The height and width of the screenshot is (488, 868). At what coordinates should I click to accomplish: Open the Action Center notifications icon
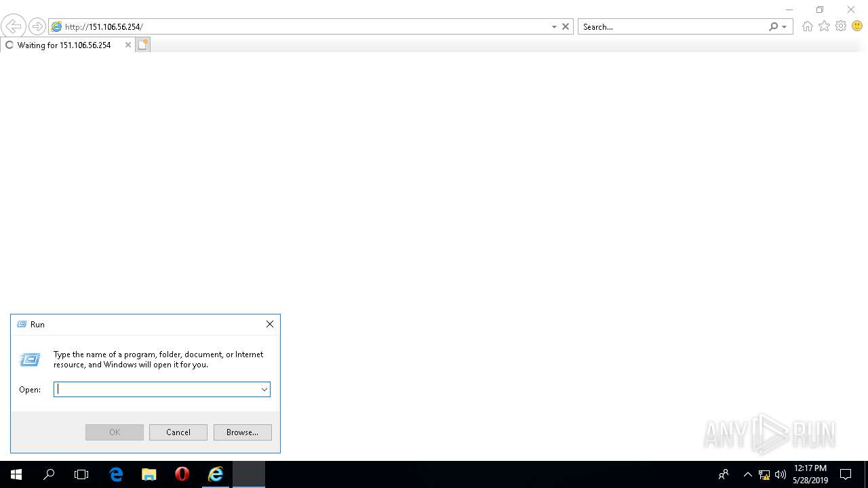coord(846,474)
